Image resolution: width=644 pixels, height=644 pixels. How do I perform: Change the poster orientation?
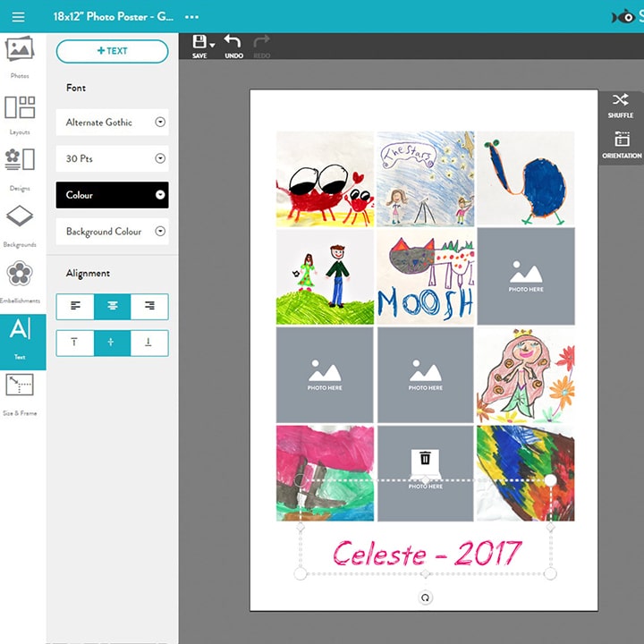[622, 145]
